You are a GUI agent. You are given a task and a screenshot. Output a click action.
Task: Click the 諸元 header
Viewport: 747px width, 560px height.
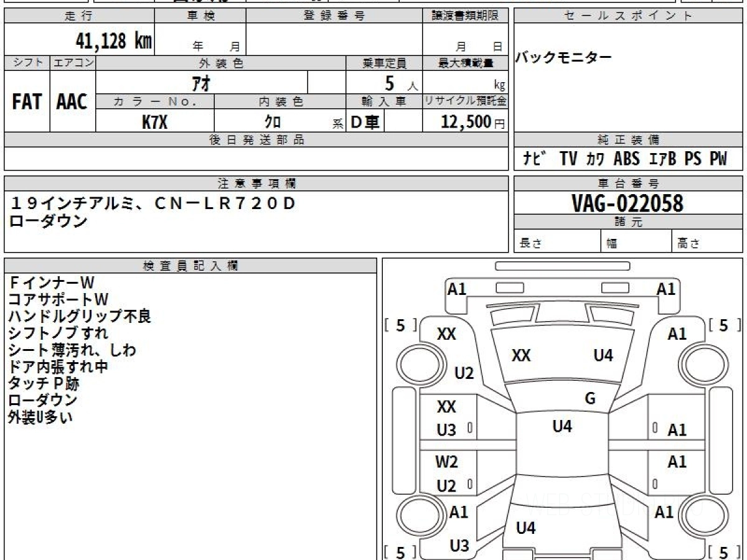tap(629, 222)
